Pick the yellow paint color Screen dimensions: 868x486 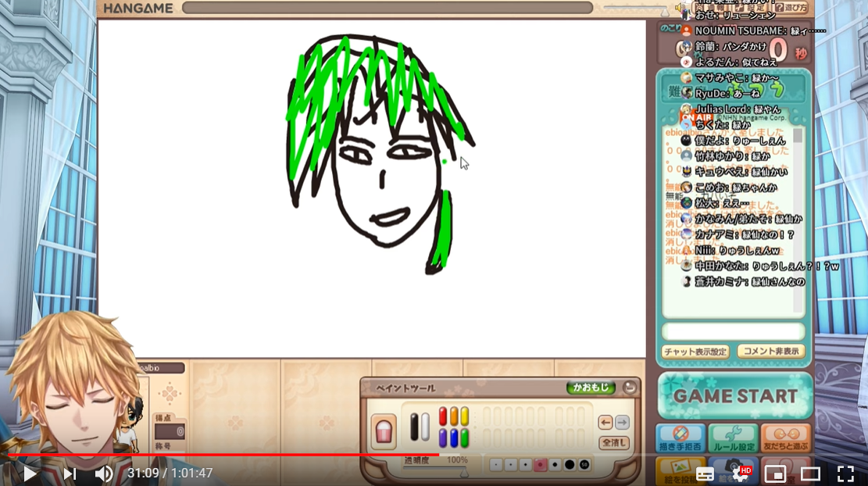[464, 416]
